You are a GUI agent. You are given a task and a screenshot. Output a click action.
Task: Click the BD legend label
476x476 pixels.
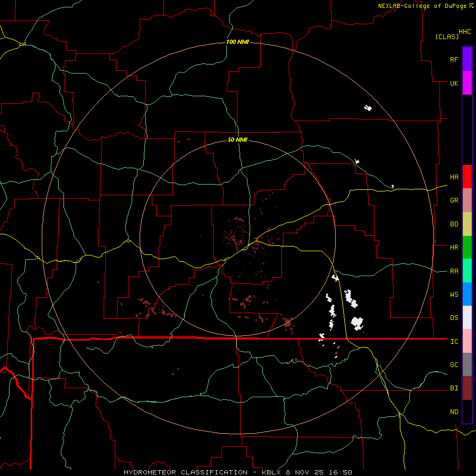[454, 224]
